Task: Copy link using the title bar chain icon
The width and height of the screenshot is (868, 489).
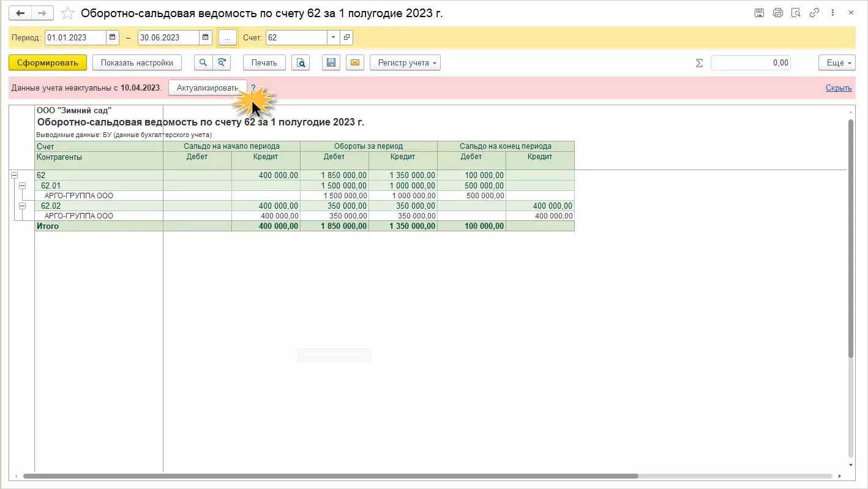Action: 815,13
